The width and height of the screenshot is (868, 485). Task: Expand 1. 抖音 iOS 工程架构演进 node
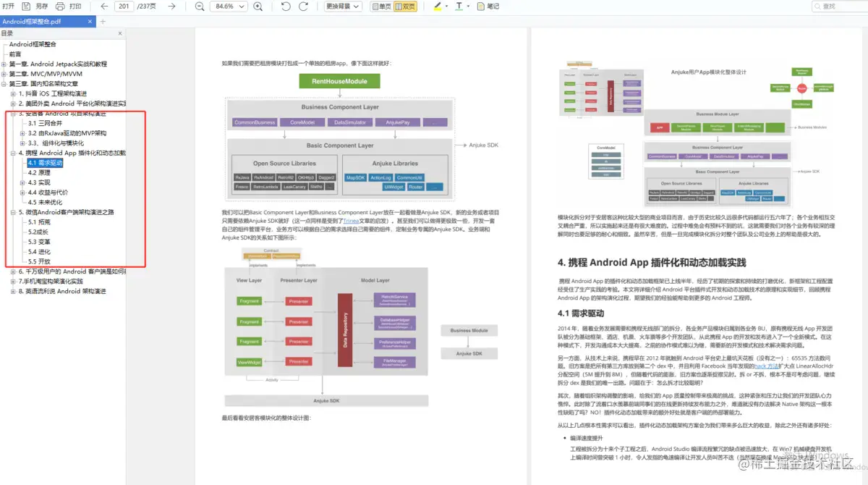(x=13, y=94)
